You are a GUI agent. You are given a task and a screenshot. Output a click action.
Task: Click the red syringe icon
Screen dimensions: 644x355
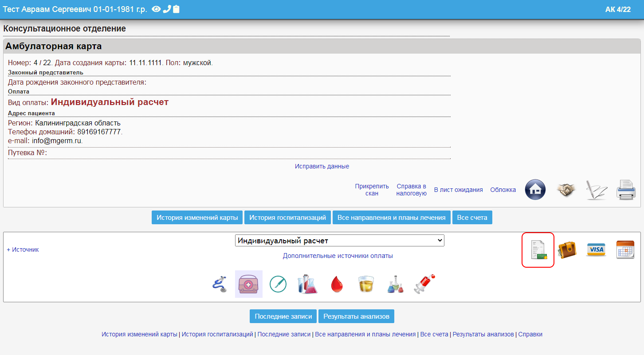424,284
